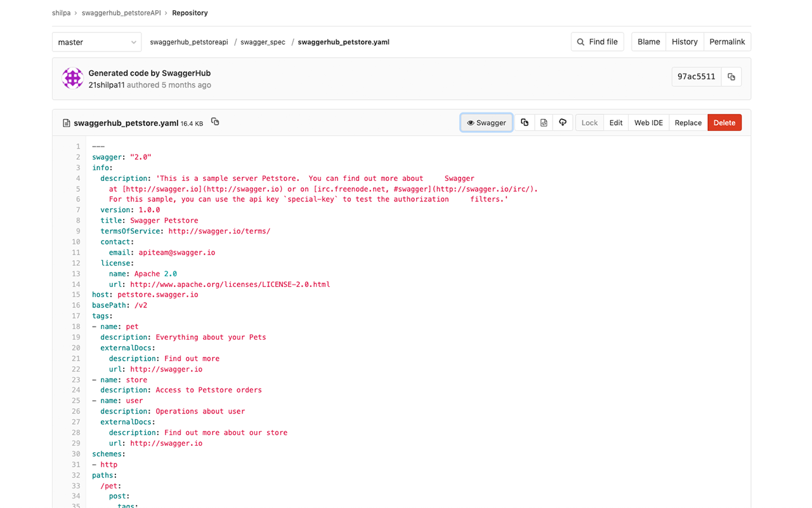Click 'Access to Petstore orders' text
Image resolution: width=812 pixels, height=508 pixels.
(209, 390)
